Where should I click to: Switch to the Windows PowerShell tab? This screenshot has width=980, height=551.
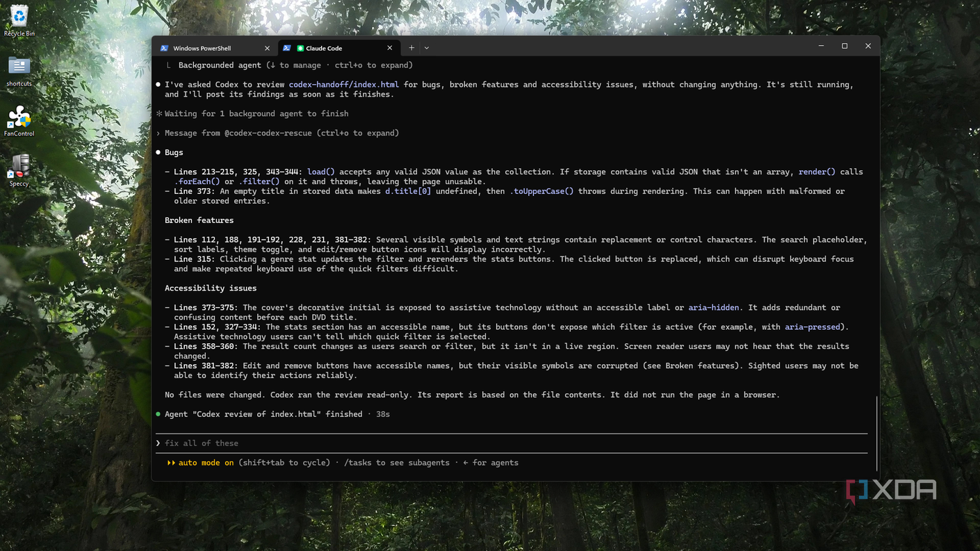[215, 48]
